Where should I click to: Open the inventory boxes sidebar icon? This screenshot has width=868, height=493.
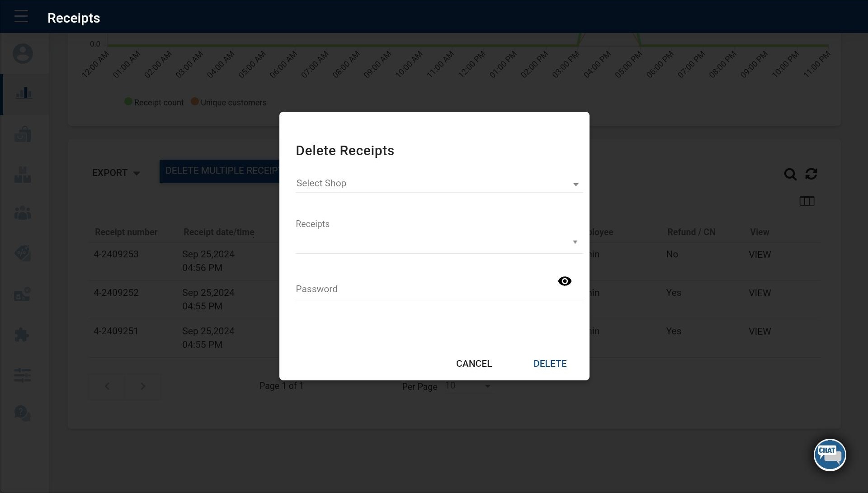[23, 175]
